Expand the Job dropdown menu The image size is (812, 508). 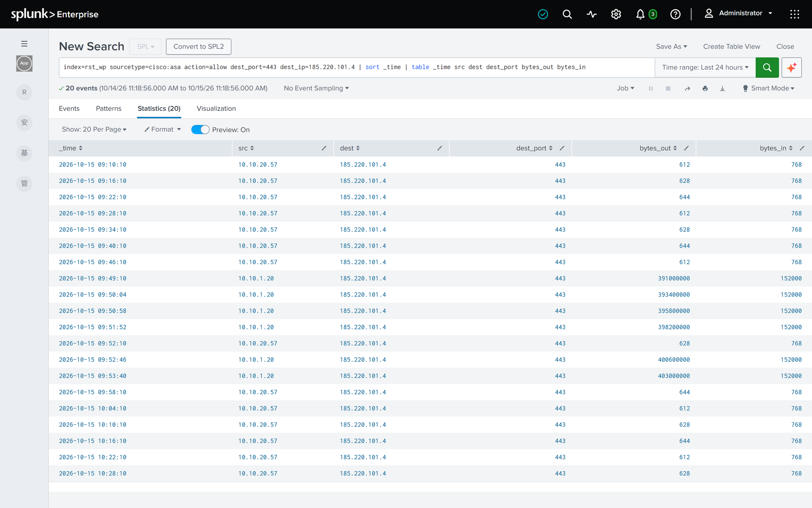tap(625, 88)
